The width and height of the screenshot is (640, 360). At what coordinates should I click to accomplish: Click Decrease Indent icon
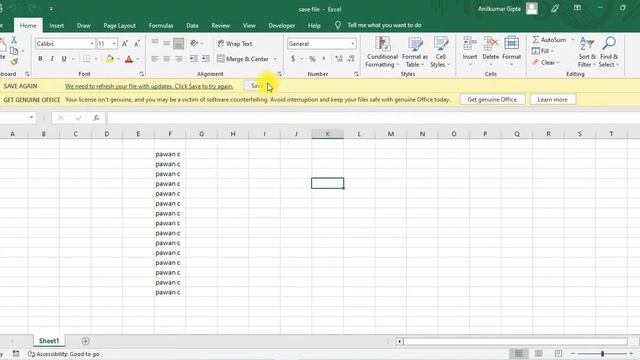click(193, 59)
